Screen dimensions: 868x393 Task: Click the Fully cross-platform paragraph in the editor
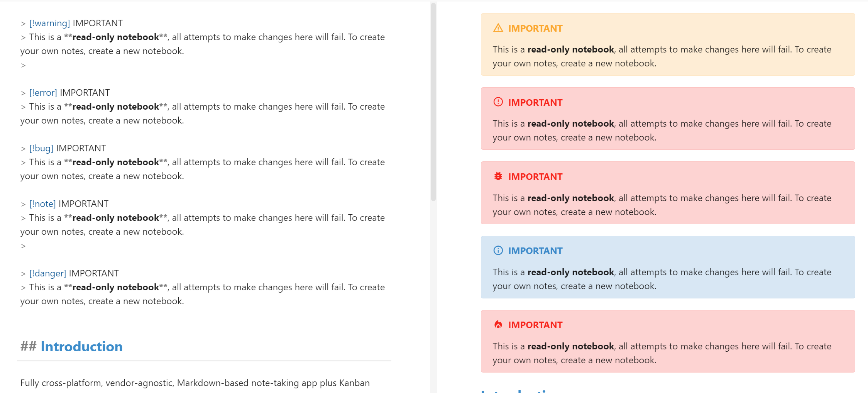coord(195,383)
